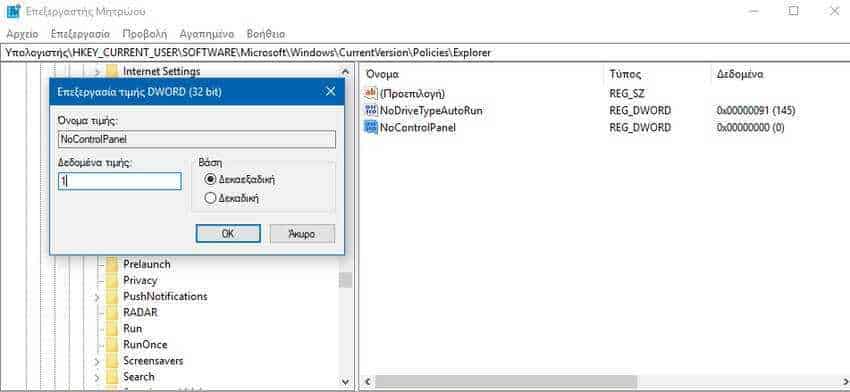Open the Επεξεργασία menu
Screen dimensions: 850x392
click(80, 34)
